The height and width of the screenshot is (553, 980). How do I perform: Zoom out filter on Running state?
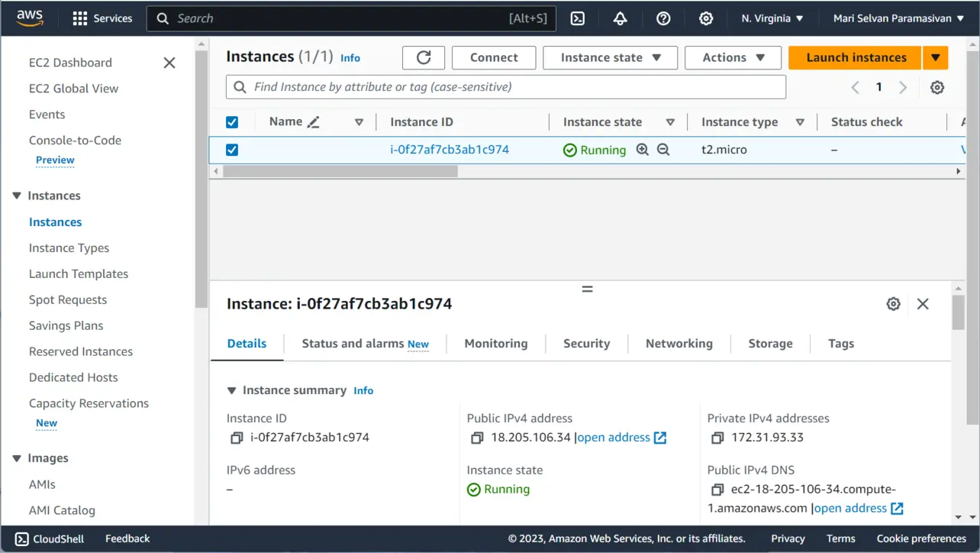click(x=663, y=150)
